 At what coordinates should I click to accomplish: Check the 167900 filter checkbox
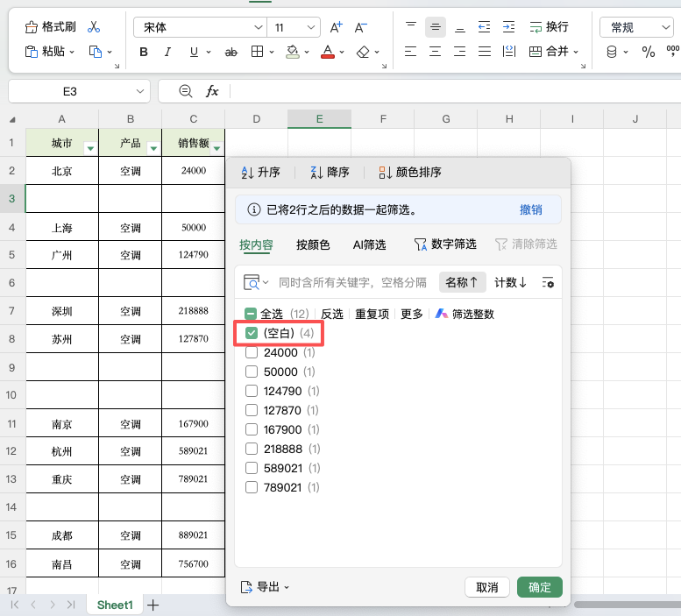point(252,429)
